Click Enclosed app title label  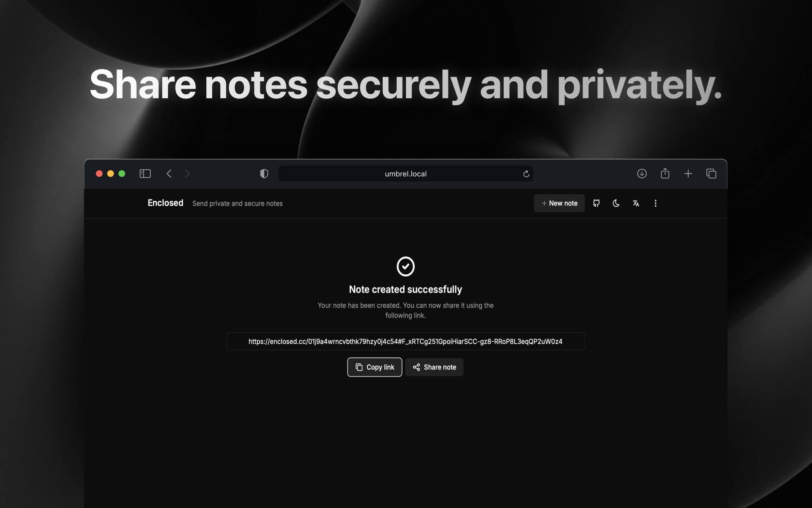coord(165,203)
